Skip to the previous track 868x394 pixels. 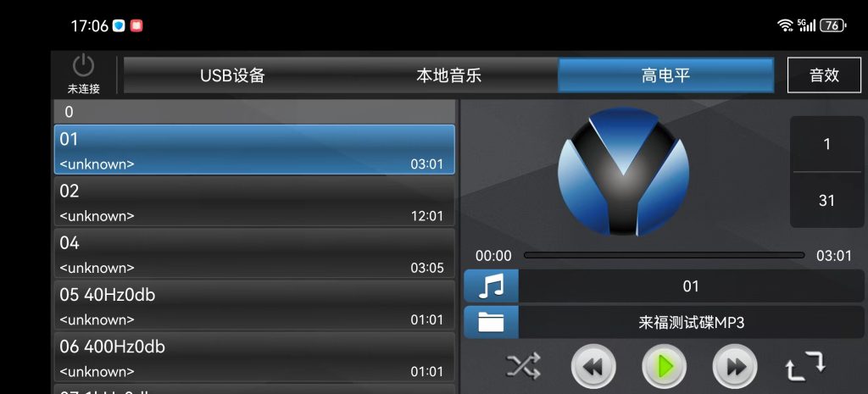tap(593, 366)
